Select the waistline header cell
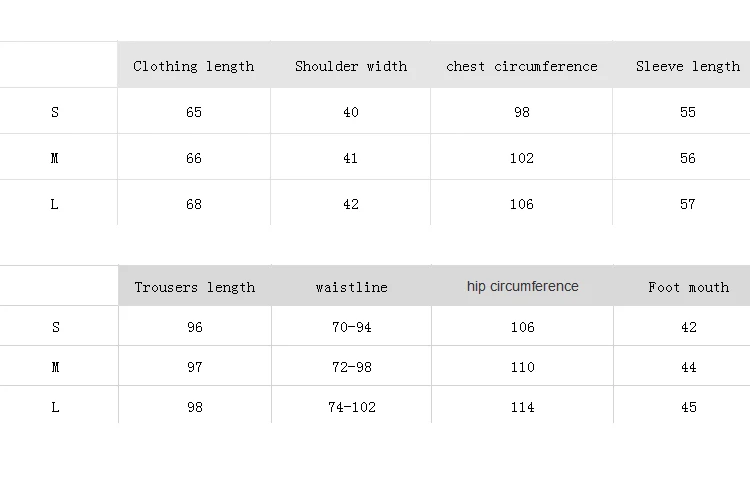Image resolution: width=750 pixels, height=479 pixels. click(352, 287)
